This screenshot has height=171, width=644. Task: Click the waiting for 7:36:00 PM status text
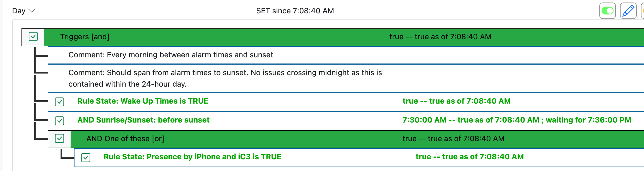pos(588,120)
